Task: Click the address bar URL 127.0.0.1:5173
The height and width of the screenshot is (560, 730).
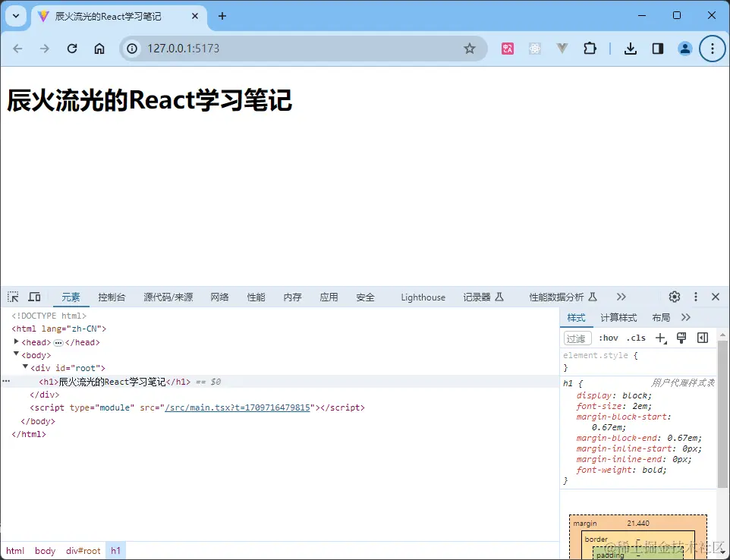Action: coord(184,49)
